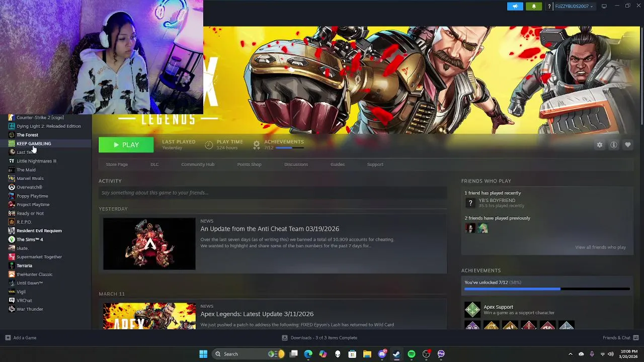Click the Big Picture mode monitor icon
Image resolution: width=644 pixels, height=362 pixels.
click(604, 6)
